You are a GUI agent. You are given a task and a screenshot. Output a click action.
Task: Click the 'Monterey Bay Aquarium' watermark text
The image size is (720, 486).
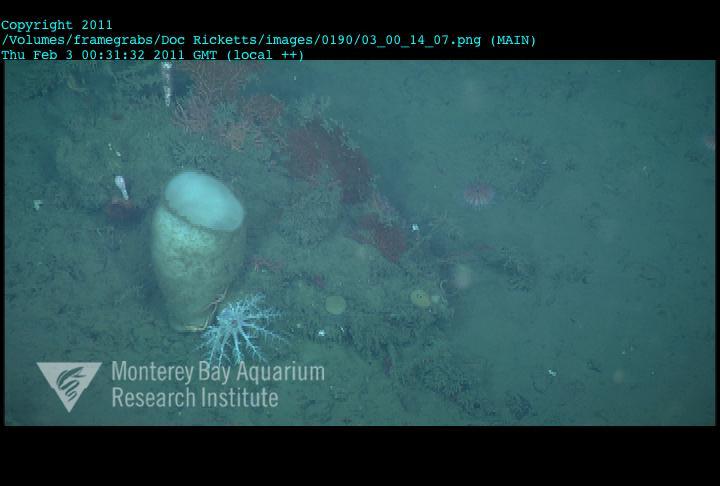tap(217, 373)
